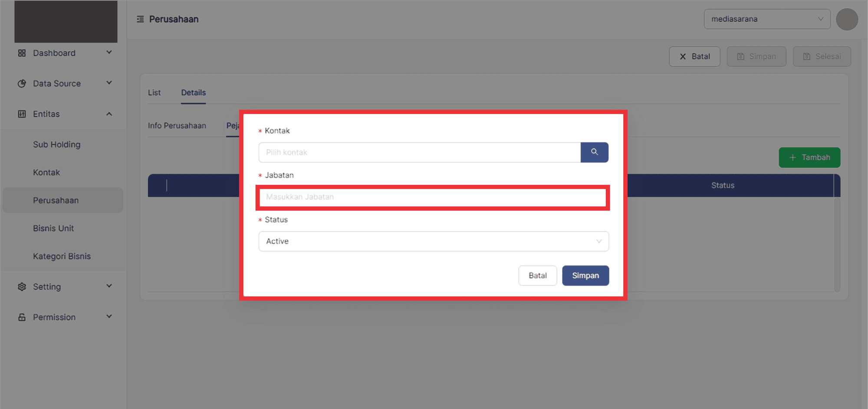The image size is (868, 409).
Task: Open the mediasarana selector dropdown
Action: coord(767,19)
